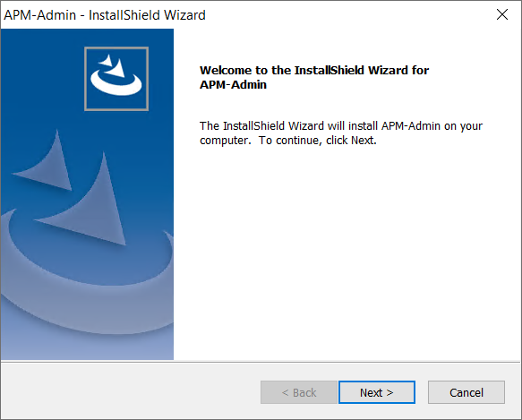This screenshot has width=522, height=420.
Task: Click the bold APM-Admin heading line
Action: pos(233,84)
